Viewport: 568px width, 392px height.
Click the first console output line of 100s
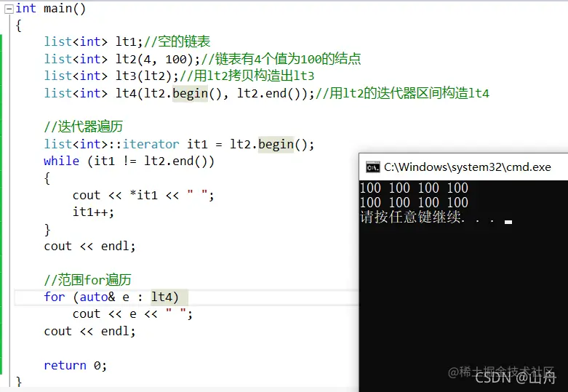tap(414, 188)
